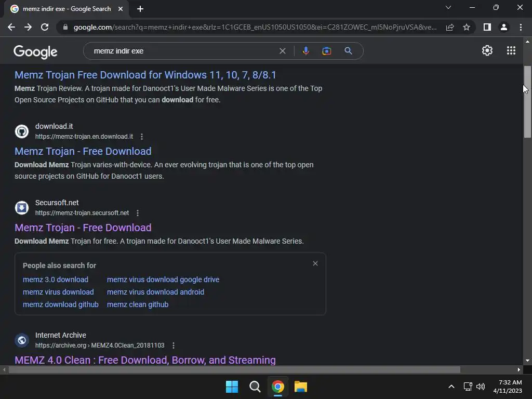Click the Internet Archive globe favicon
This screenshot has width=532, height=399.
coord(22,340)
